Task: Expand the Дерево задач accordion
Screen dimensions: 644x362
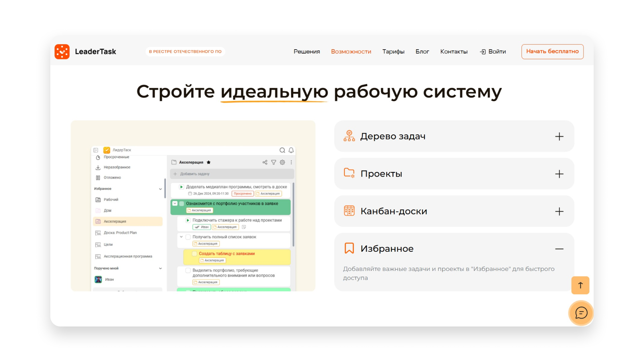Action: coord(559,136)
